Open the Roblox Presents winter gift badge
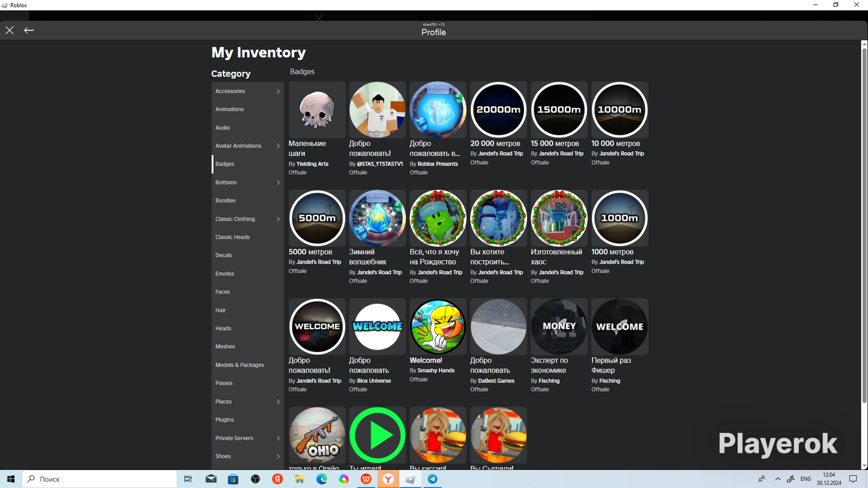The width and height of the screenshot is (868, 488). (x=438, y=109)
